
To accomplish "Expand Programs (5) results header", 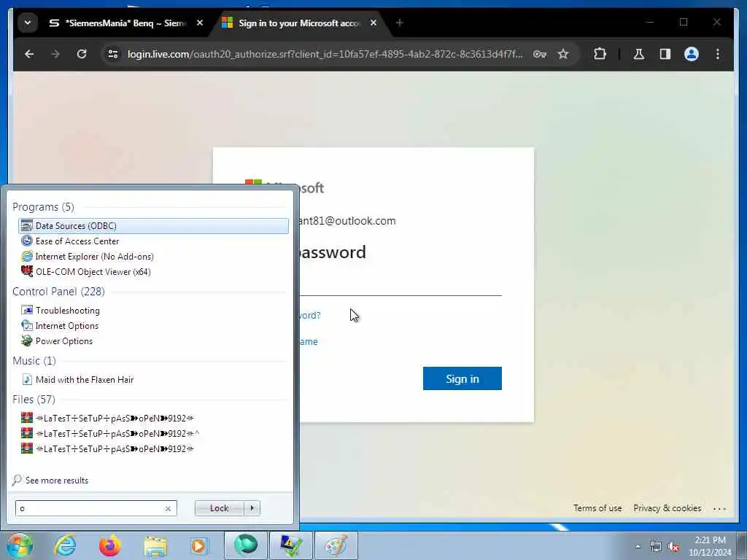I will [43, 207].
